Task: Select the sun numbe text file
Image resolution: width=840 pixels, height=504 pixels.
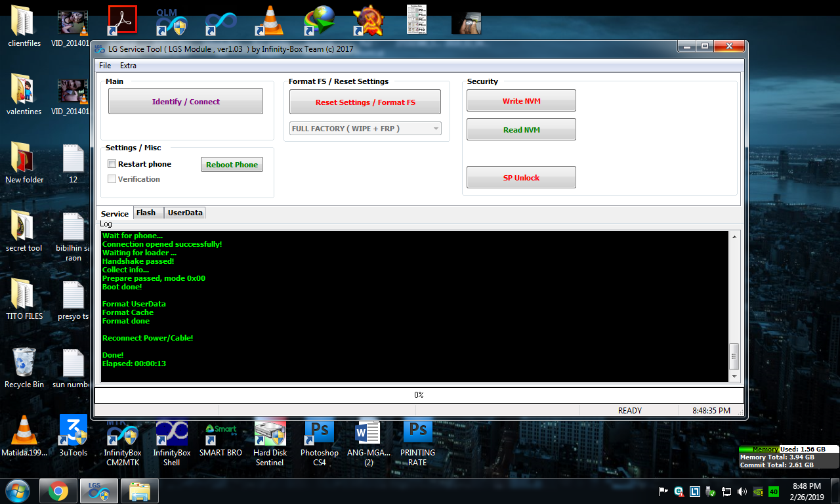Action: coord(73,367)
